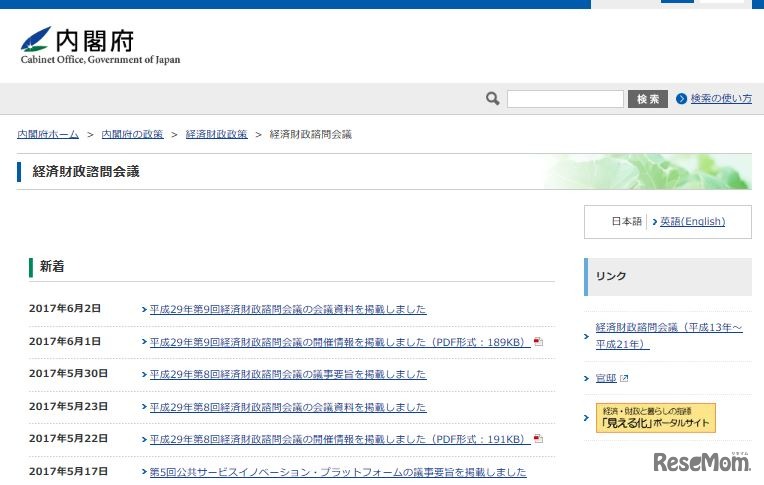The image size is (764, 485).
Task: Open the 見える化 portal site banner
Action: (x=656, y=418)
